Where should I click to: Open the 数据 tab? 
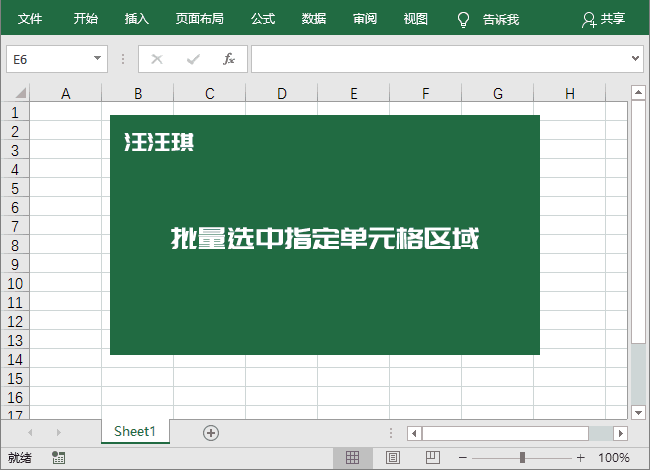coord(314,19)
